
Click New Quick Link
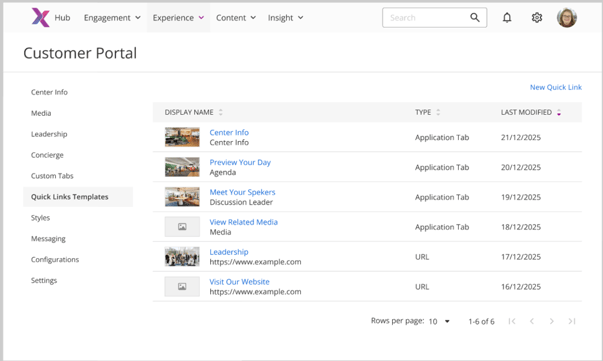tap(556, 87)
